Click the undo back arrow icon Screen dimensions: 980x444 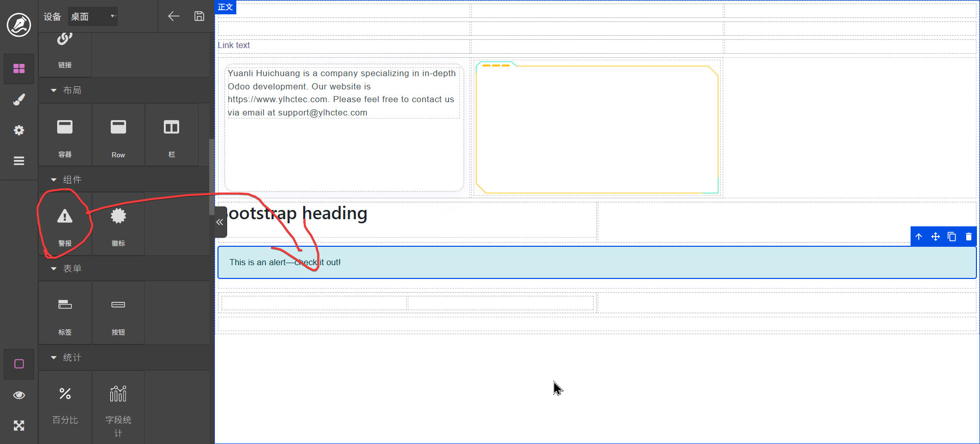coord(174,16)
